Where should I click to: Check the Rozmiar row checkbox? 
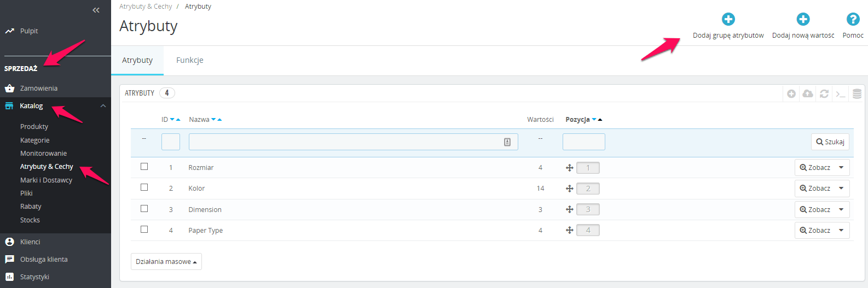[x=144, y=167]
